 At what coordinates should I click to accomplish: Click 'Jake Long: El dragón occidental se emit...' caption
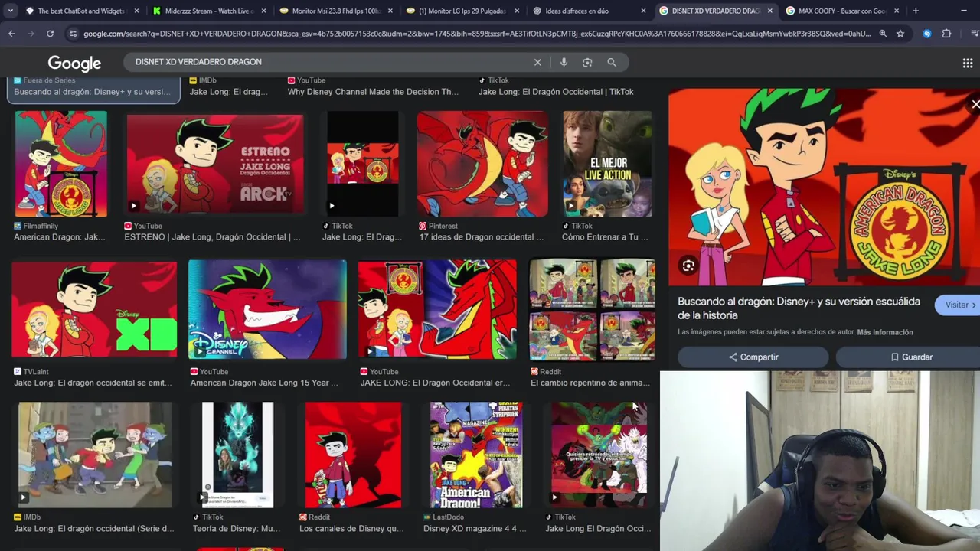(93, 383)
